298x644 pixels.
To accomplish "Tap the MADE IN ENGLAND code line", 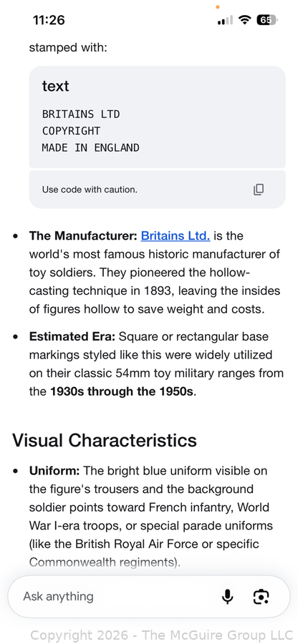I will pos(91,147).
